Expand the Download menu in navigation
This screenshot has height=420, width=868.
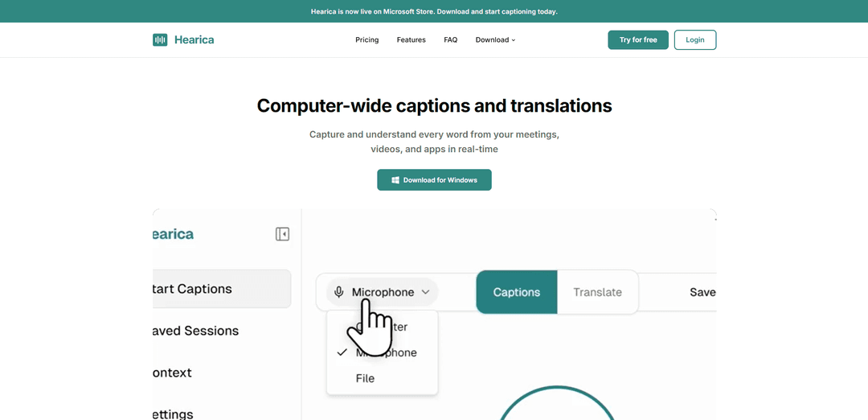point(495,39)
